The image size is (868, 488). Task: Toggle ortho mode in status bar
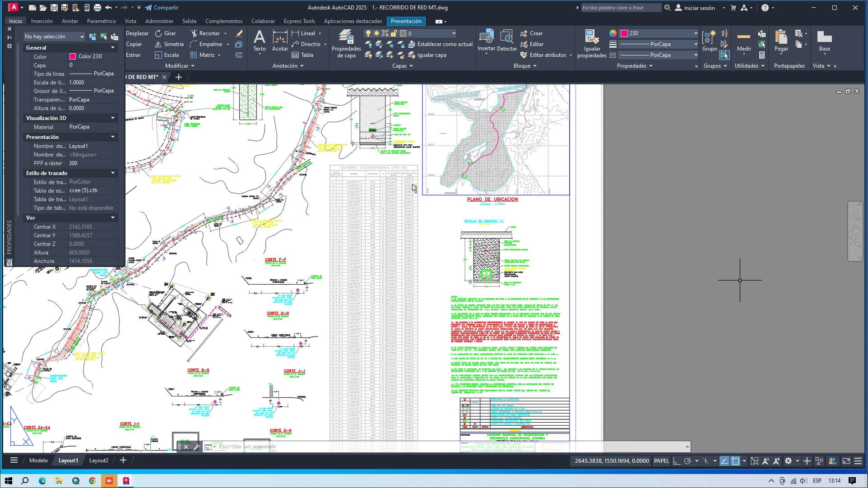click(677, 461)
